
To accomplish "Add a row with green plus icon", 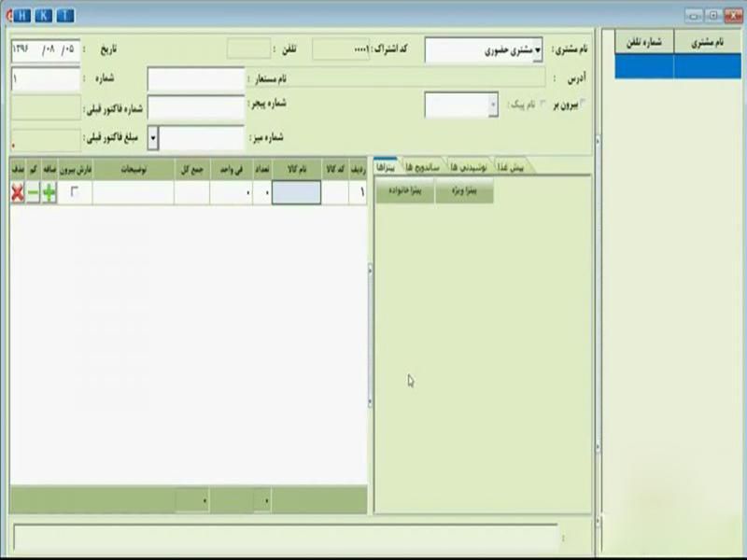I will pyautogui.click(x=49, y=193).
